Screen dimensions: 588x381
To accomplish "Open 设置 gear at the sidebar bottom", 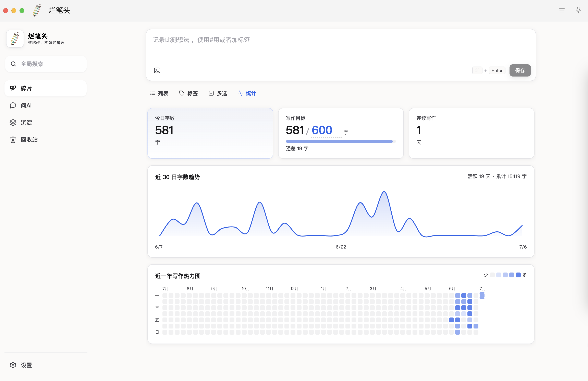I will (x=46, y=365).
